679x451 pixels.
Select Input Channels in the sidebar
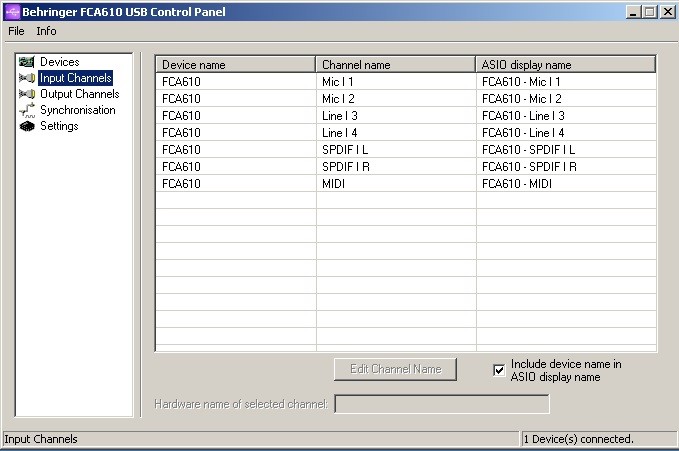click(x=75, y=78)
